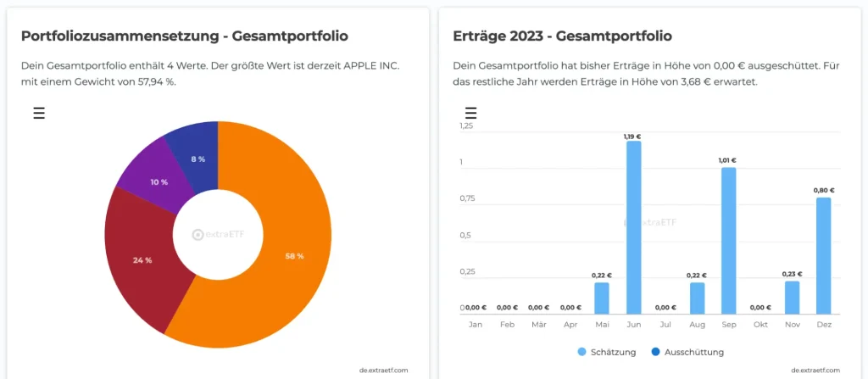Click the November bar showing 0,23 €

792,297
